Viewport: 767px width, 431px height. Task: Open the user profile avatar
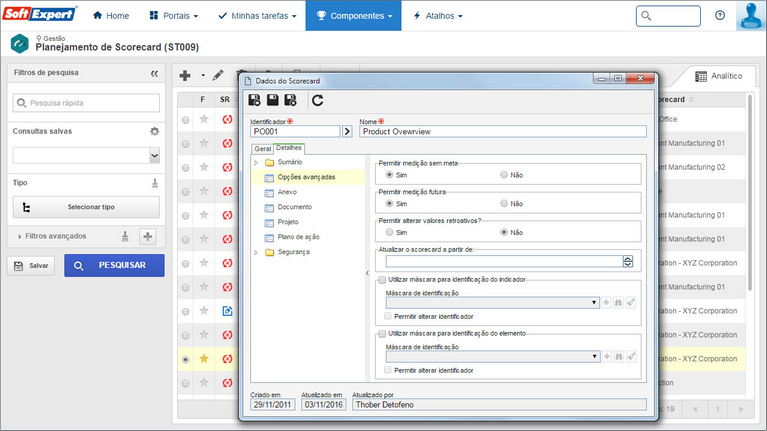751,16
